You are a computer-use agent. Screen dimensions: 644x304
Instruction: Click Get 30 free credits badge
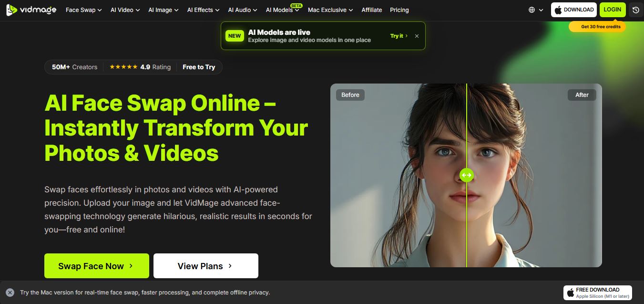(x=597, y=27)
